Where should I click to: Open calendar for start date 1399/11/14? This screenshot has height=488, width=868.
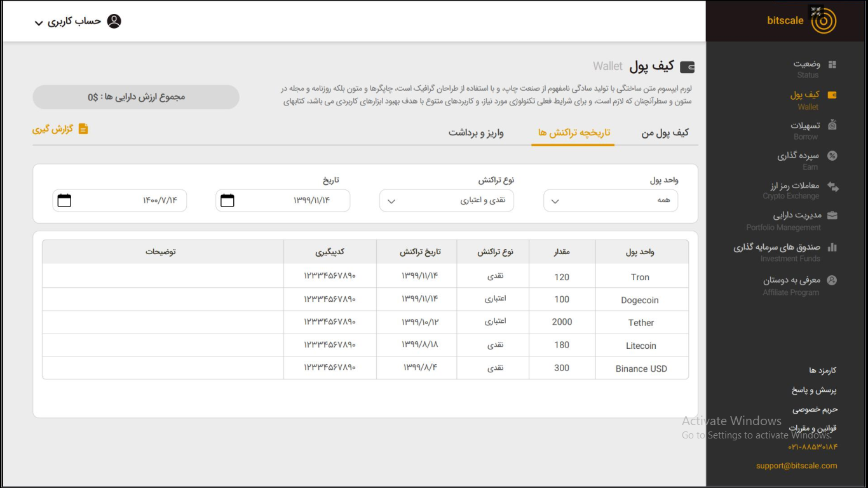pyautogui.click(x=227, y=201)
